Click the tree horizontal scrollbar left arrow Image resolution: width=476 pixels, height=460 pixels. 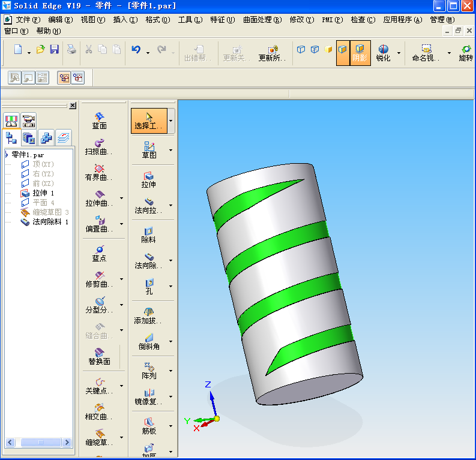pyautogui.click(x=10, y=443)
